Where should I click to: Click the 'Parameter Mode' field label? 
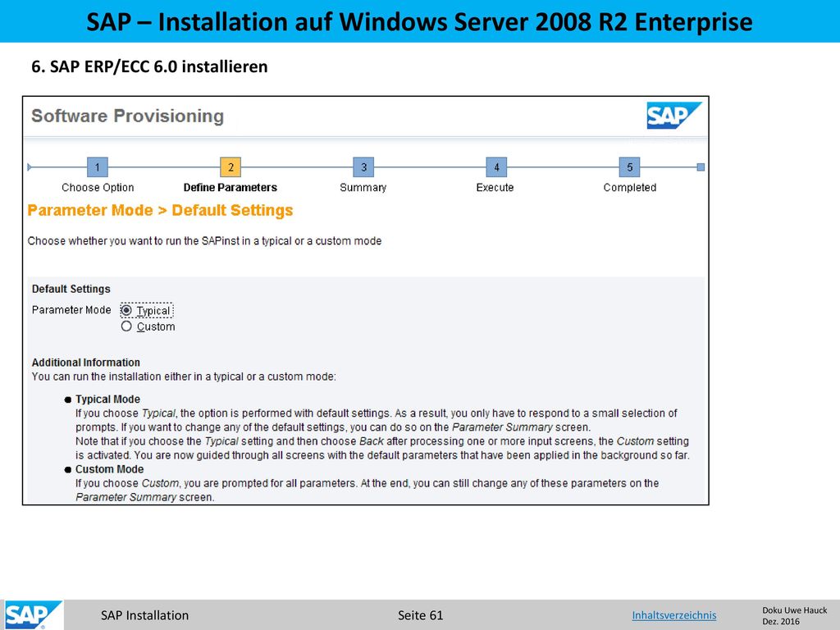(x=71, y=309)
